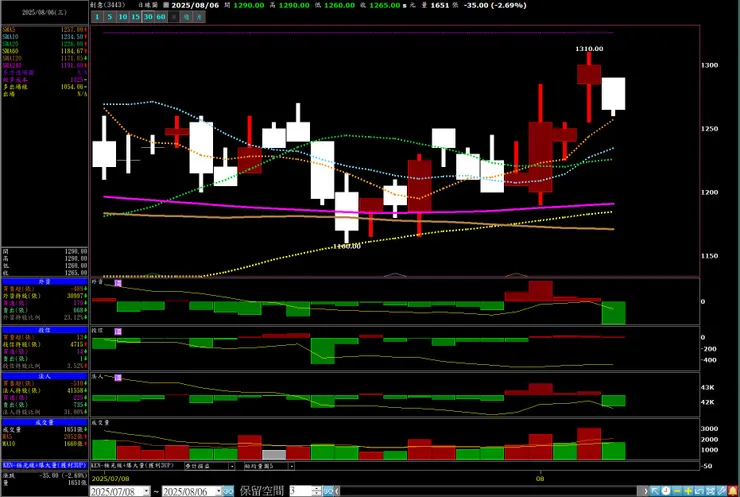Click the 保留空間 spinner arrows
740x497 pixels.
(317, 491)
